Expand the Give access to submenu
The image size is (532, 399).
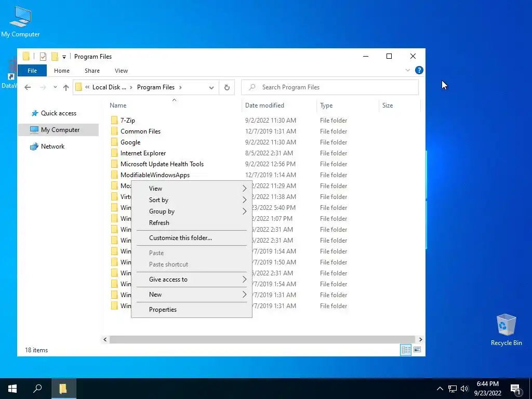[x=192, y=280]
